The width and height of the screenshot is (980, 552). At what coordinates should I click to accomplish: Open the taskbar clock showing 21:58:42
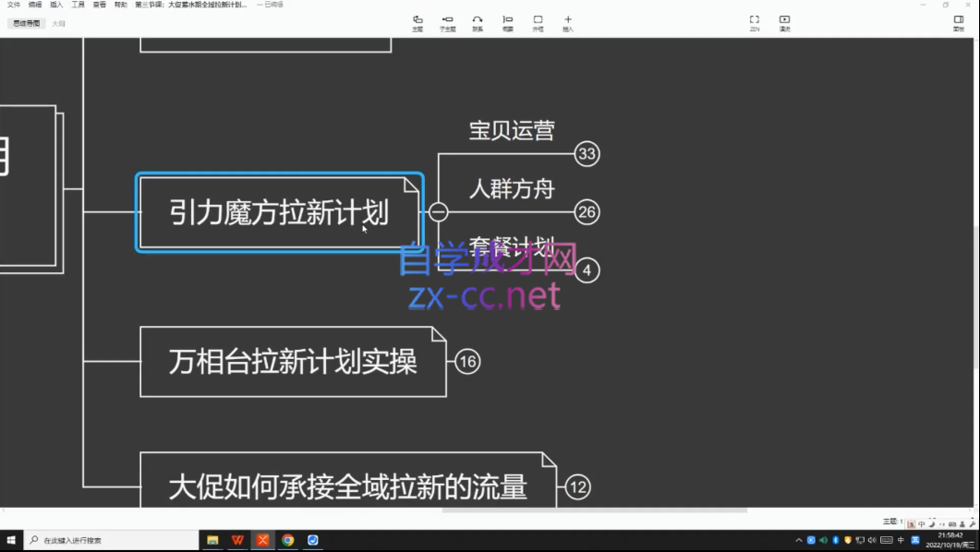(950, 540)
